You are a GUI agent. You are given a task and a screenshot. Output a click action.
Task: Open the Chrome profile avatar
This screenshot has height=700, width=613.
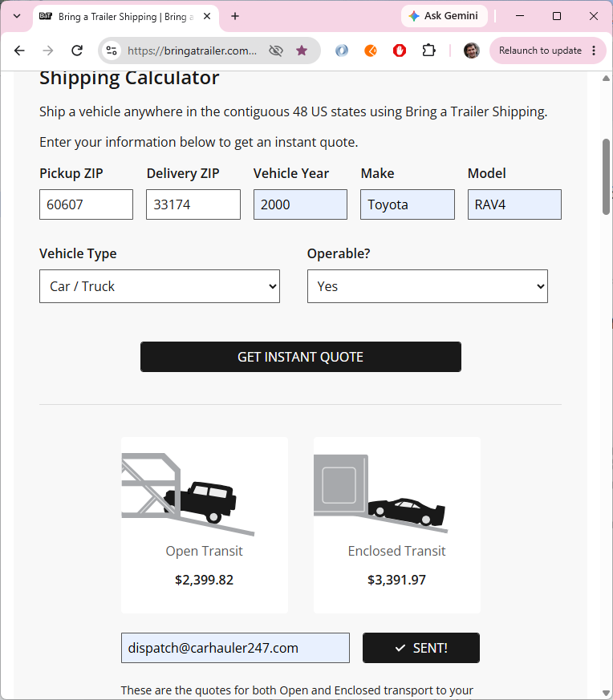[x=471, y=51]
